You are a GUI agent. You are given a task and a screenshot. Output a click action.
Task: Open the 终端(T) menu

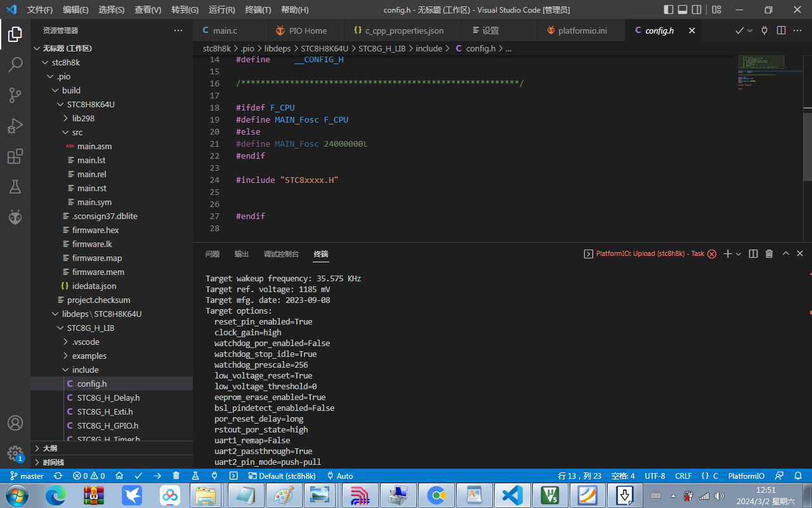click(x=258, y=10)
